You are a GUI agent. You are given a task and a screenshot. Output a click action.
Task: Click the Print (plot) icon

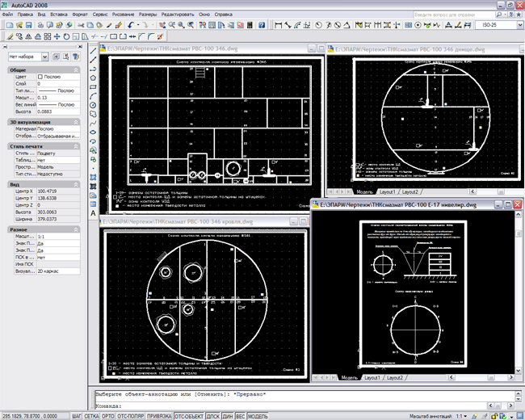pyautogui.click(x=40, y=25)
